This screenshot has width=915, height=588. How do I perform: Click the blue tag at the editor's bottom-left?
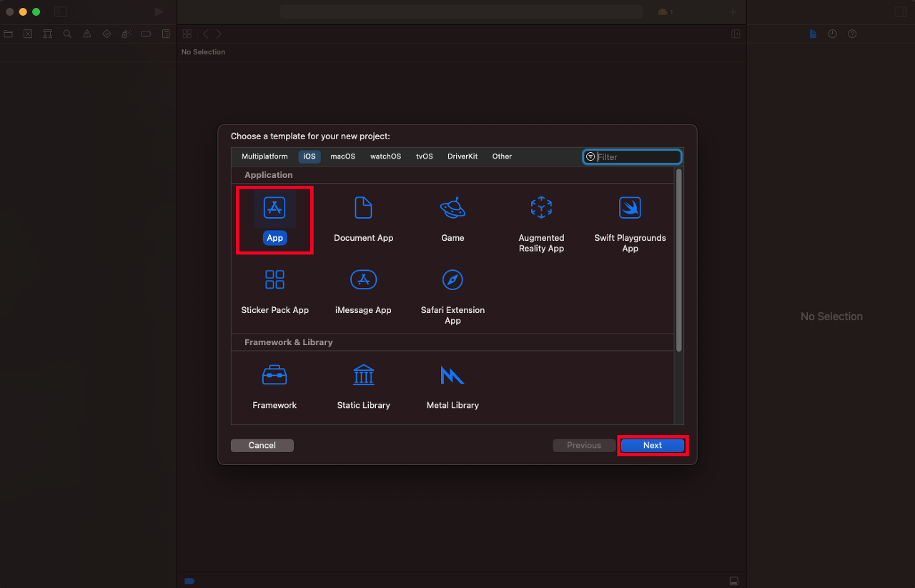coord(189,581)
